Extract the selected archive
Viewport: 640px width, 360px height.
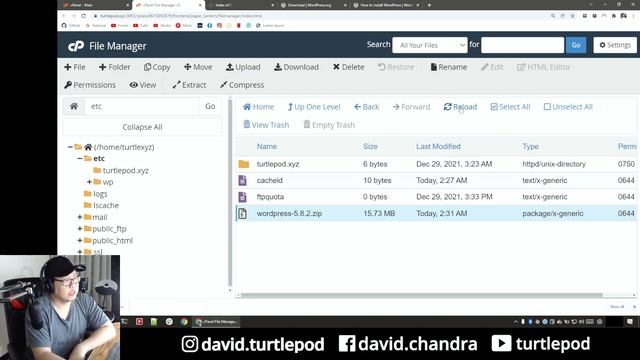[x=189, y=85]
